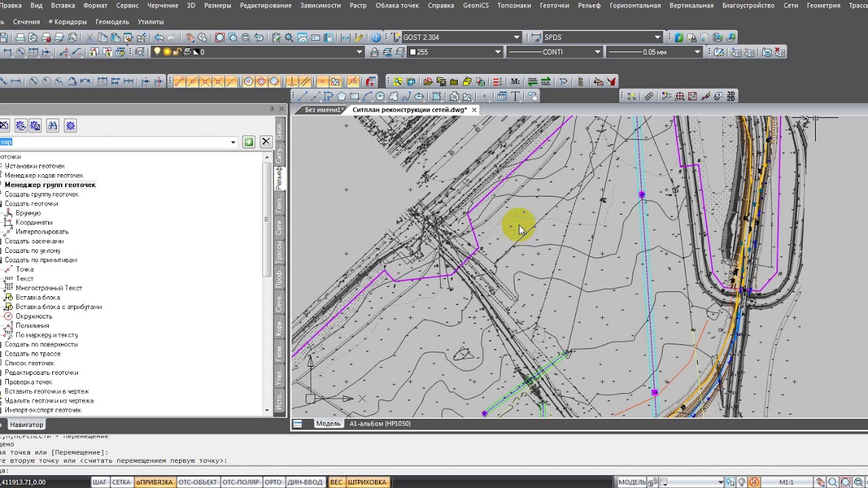Toggle ШТРИХОВКА hatch display
The image size is (868, 488).
click(x=368, y=482)
